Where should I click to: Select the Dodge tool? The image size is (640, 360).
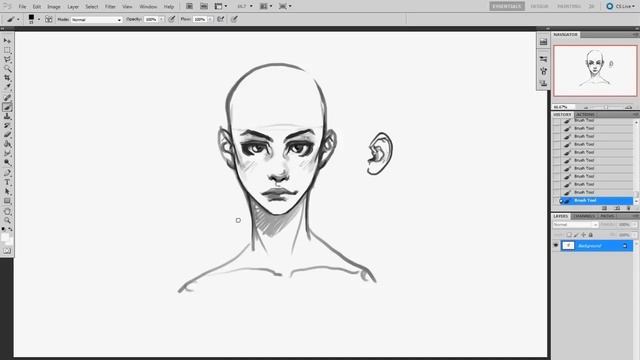pos(7,162)
